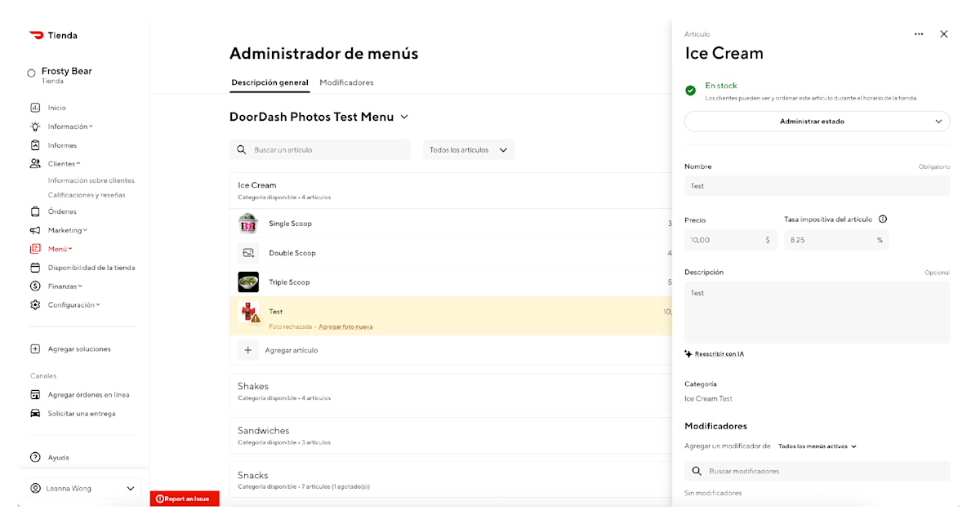Switch to Modificadores tab

click(346, 82)
